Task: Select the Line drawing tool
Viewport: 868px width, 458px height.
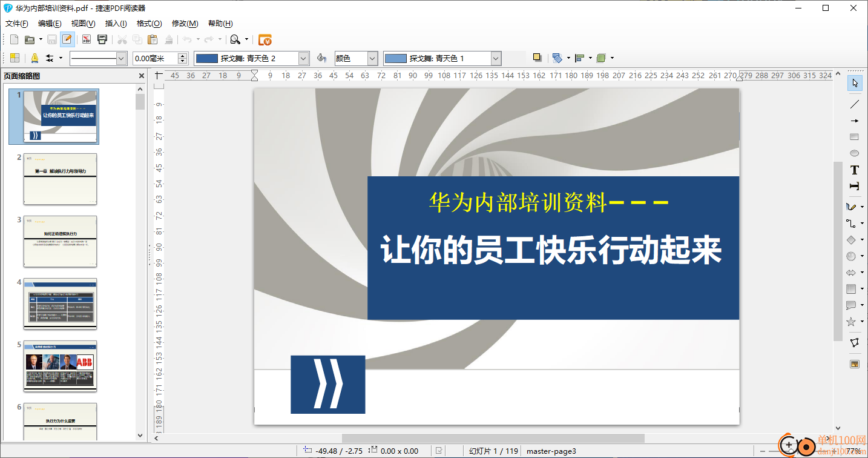Action: 855,104
